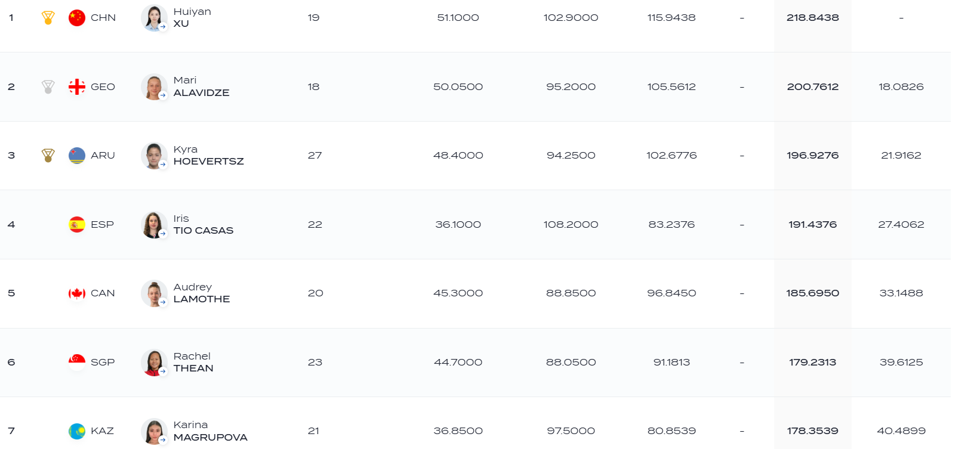Viewport: 980px width, 449px height.
Task: Select the 27.4062 point gap value
Action: pyautogui.click(x=901, y=225)
